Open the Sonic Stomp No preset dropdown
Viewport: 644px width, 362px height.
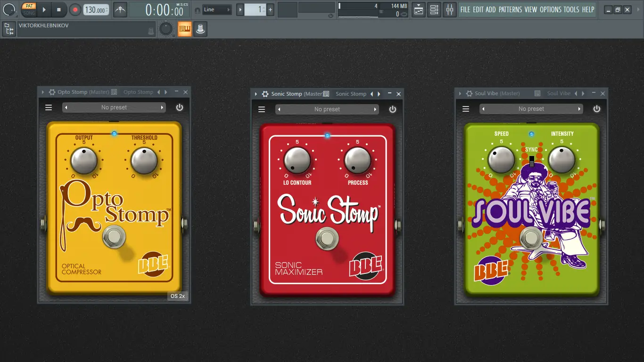[327, 109]
